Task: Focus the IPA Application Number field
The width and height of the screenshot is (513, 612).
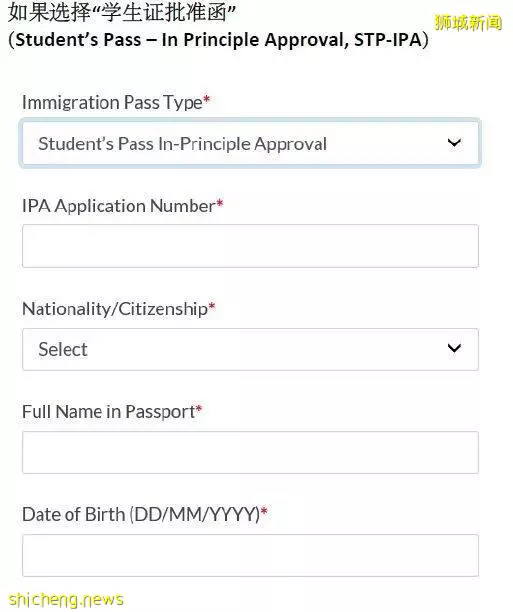Action: pyautogui.click(x=250, y=246)
